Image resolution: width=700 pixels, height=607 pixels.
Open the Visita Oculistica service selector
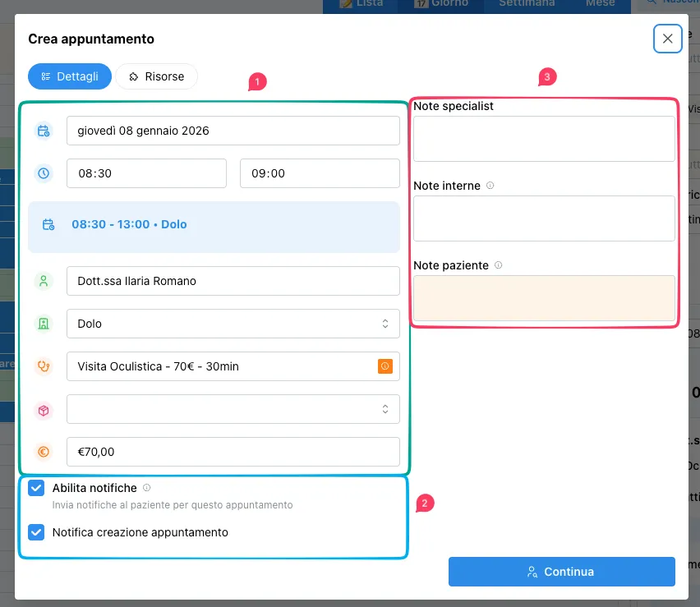[222, 366]
